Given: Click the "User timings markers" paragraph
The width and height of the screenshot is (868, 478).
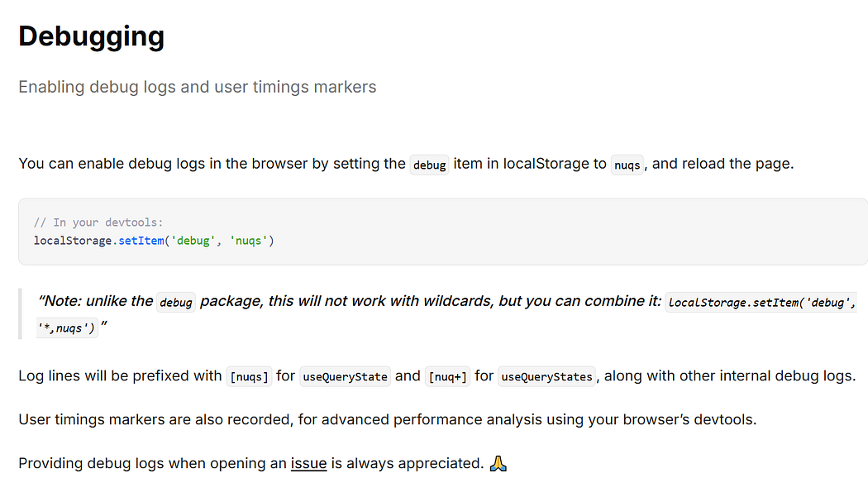Looking at the screenshot, I should tap(388, 419).
